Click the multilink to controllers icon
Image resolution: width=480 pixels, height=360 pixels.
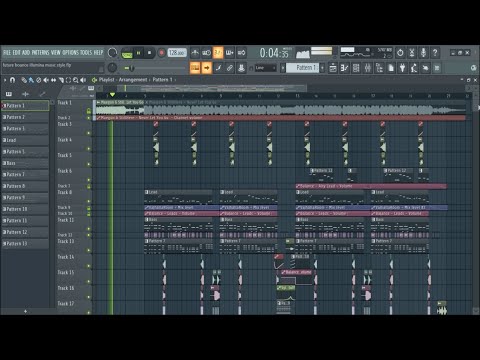[x=241, y=68]
